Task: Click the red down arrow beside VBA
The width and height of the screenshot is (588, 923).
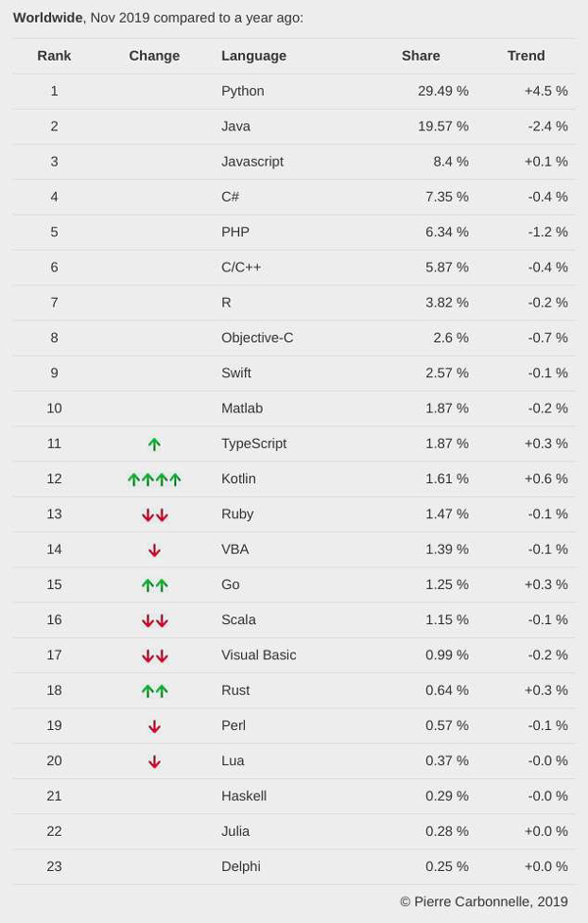Action: pyautogui.click(x=154, y=550)
